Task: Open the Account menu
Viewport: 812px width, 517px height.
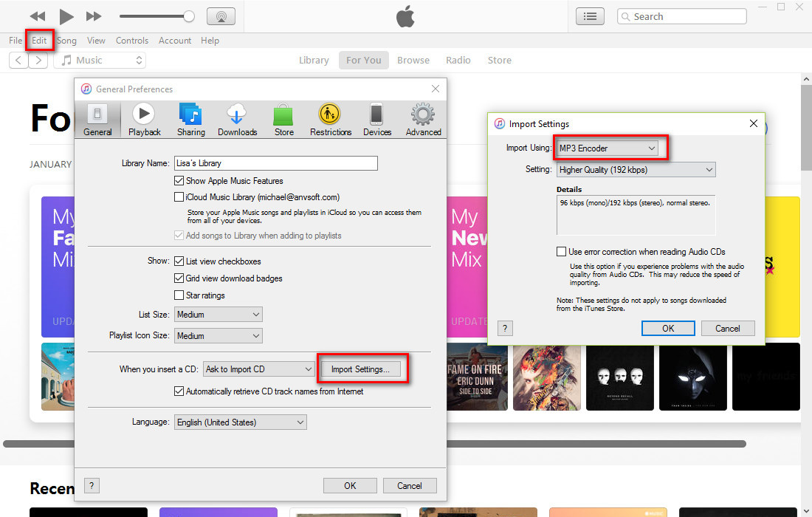Action: pyautogui.click(x=175, y=41)
